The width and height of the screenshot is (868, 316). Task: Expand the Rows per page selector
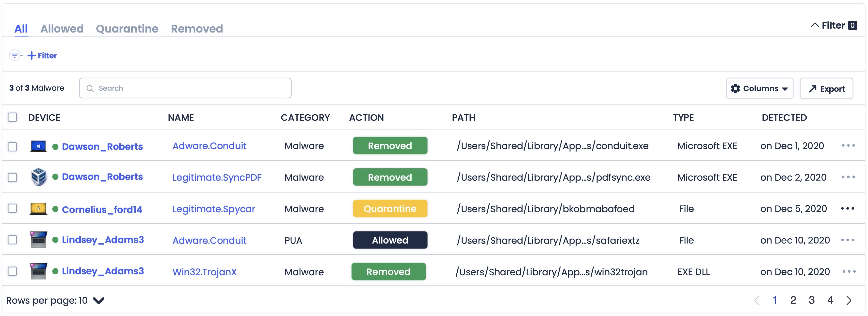pos(99,300)
